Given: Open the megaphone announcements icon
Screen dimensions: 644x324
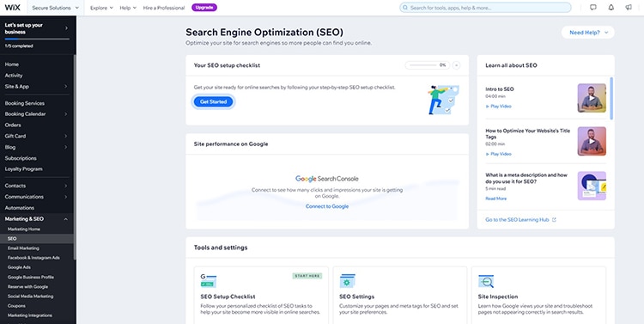Looking at the screenshot, I should pyautogui.click(x=629, y=8).
